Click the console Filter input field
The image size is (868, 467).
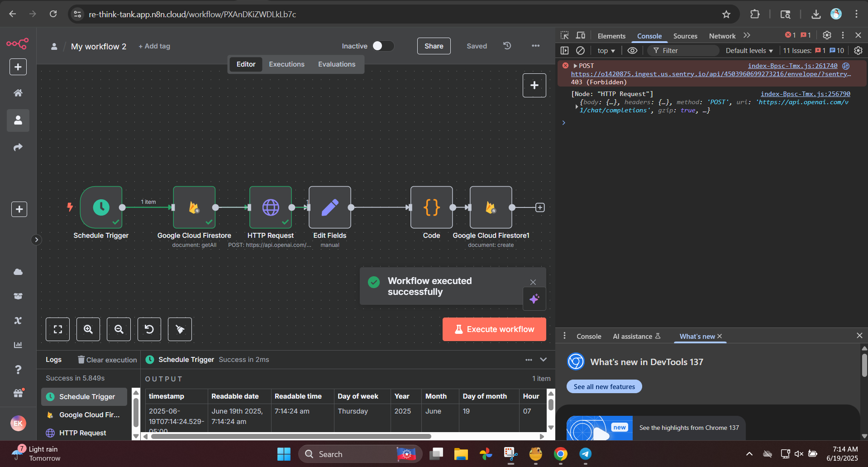(683, 51)
